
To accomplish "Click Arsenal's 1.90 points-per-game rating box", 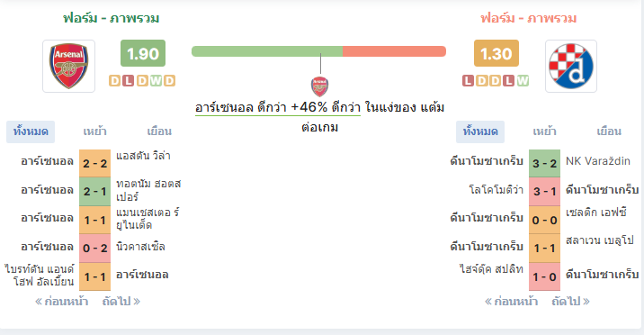I will pyautogui.click(x=143, y=53).
